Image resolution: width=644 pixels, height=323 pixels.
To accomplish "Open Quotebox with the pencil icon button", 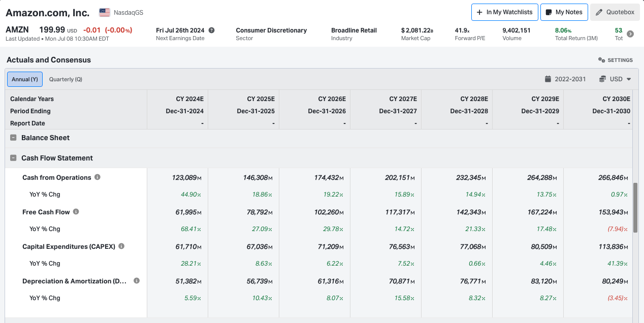I will pyautogui.click(x=615, y=12).
